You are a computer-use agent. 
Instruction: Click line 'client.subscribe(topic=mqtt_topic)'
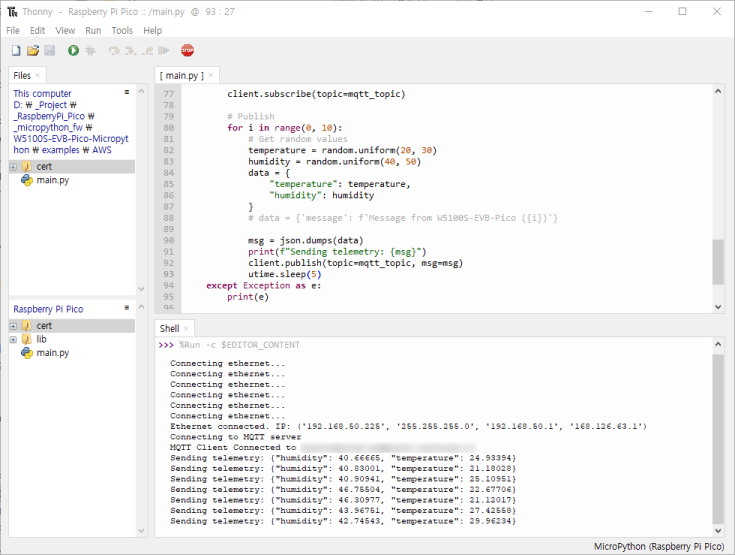tap(316, 94)
